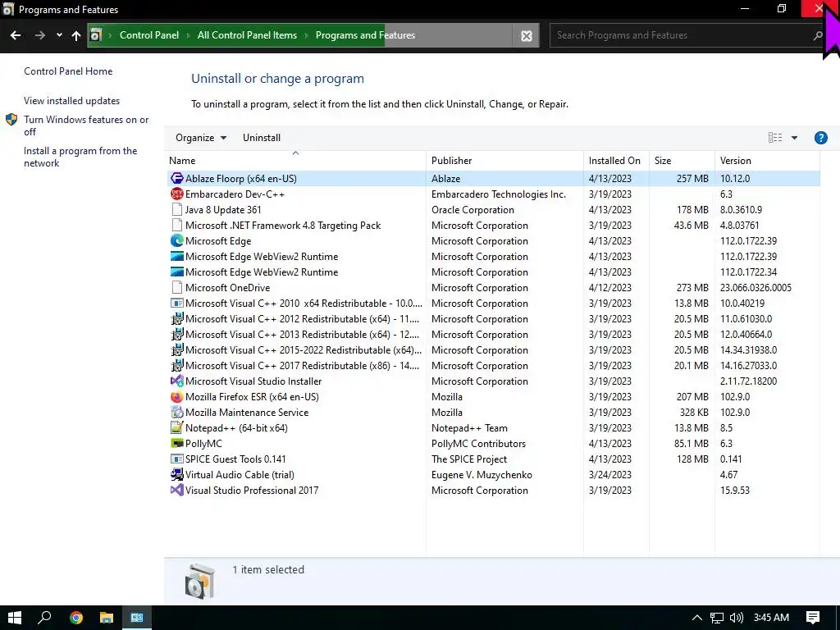The image size is (840, 630).
Task: Click version 23.066.0326.0005 cell
Action: coord(756,287)
